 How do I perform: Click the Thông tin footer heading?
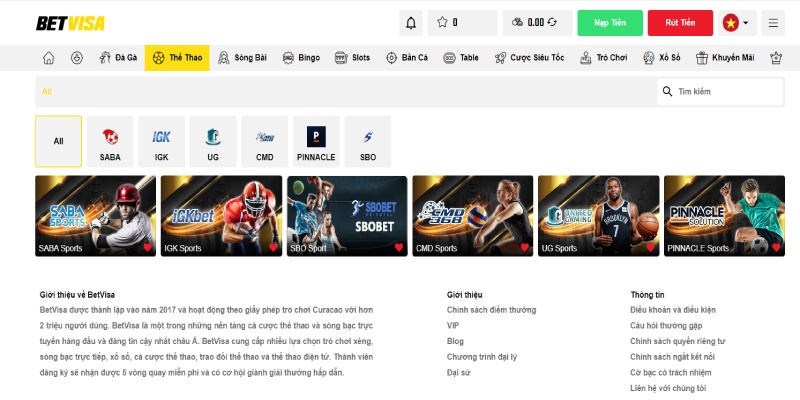tap(647, 294)
